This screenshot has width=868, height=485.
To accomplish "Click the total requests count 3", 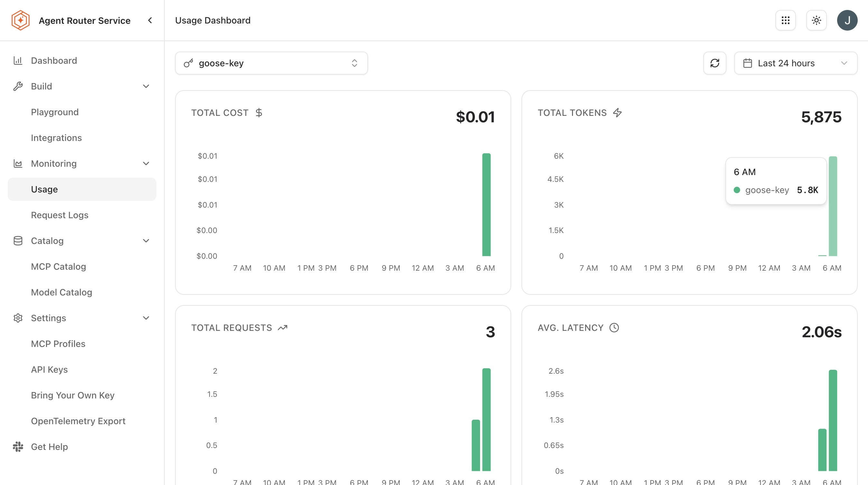I will (490, 332).
